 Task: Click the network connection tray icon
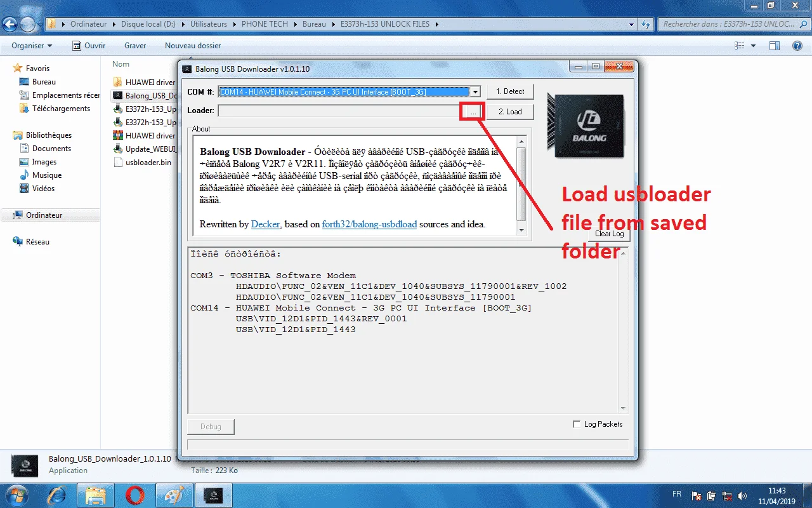[x=727, y=495]
